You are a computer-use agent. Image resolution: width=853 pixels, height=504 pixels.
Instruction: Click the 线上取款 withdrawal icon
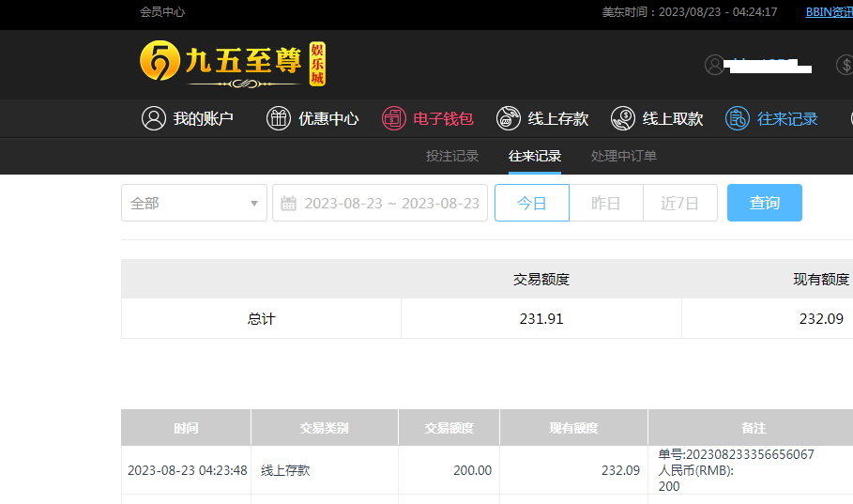pyautogui.click(x=623, y=118)
